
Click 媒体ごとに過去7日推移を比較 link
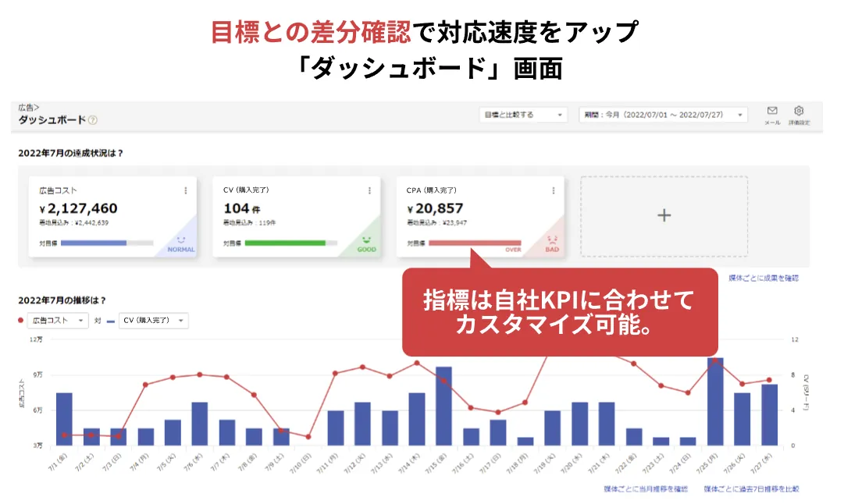(751, 489)
